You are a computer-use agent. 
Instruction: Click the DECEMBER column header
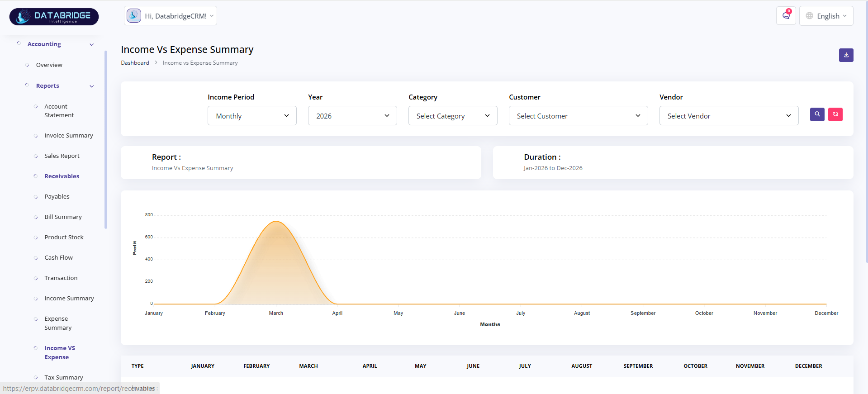click(809, 366)
